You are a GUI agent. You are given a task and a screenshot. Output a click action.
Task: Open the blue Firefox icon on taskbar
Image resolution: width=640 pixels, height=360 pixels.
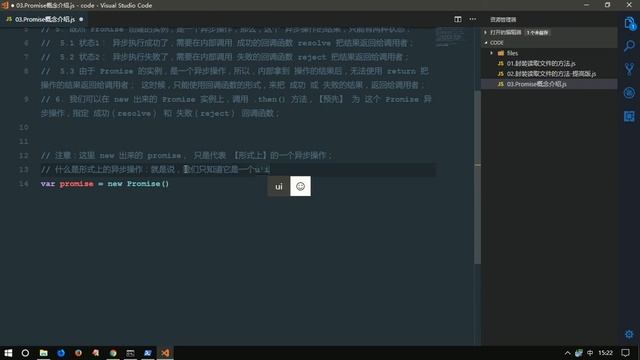[x=61, y=353]
